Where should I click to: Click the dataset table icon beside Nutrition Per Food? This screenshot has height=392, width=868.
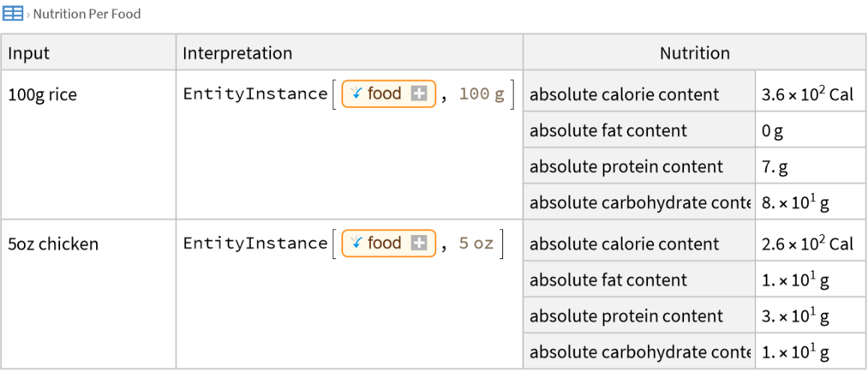point(13,14)
